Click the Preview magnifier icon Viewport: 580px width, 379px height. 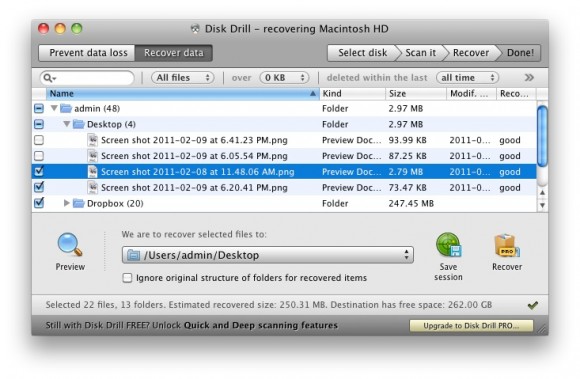tap(70, 244)
